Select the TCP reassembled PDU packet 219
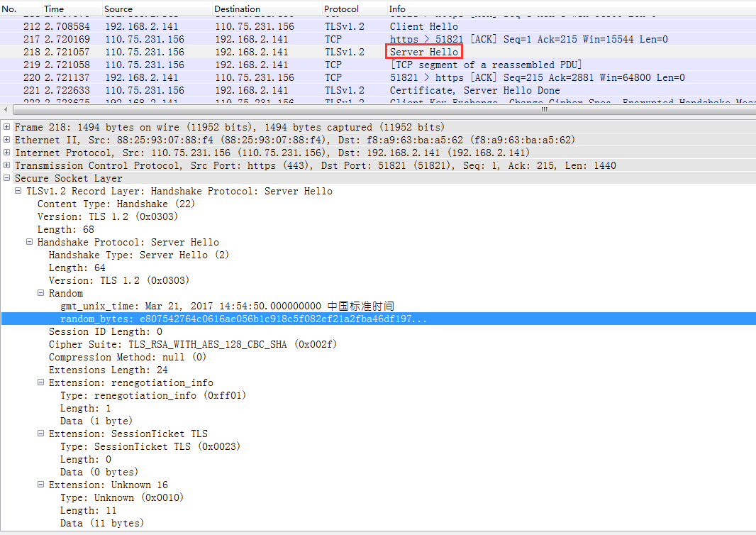The width and height of the screenshot is (756, 535). (x=284, y=65)
